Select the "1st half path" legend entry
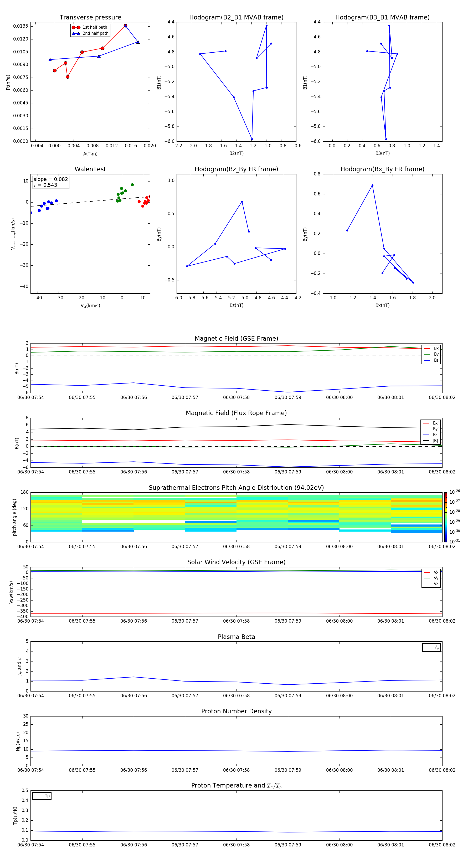Screen dimensions: 473x868 (x=90, y=27)
